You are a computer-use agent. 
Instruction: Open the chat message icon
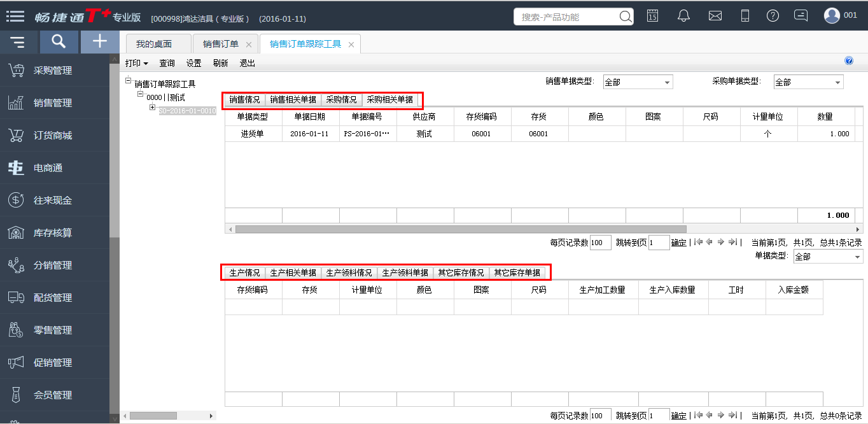pos(801,16)
